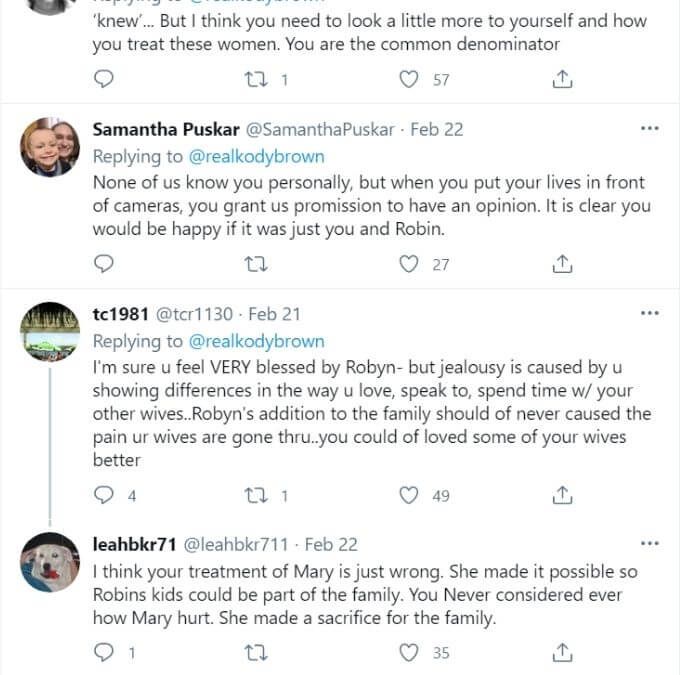Open more options for Samantha Puskar's tweet
The height and width of the screenshot is (675, 680).
click(650, 128)
